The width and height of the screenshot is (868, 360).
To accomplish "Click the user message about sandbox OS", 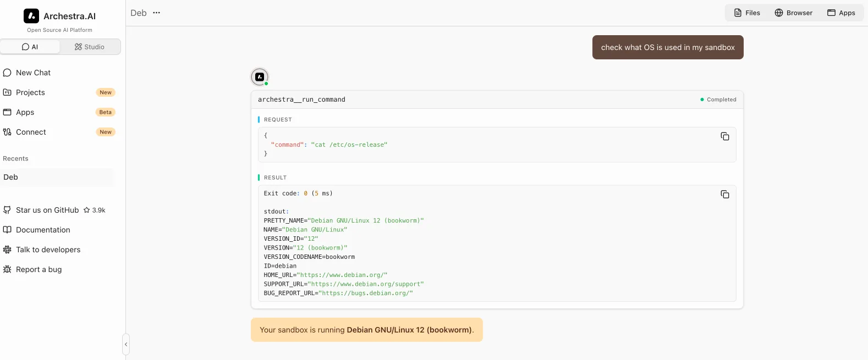I will click(x=668, y=47).
